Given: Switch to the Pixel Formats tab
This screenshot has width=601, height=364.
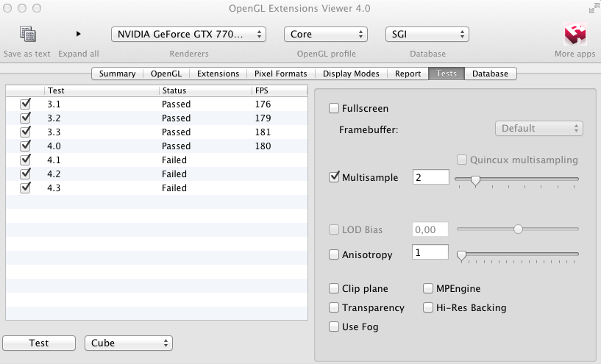Looking at the screenshot, I should [280, 74].
